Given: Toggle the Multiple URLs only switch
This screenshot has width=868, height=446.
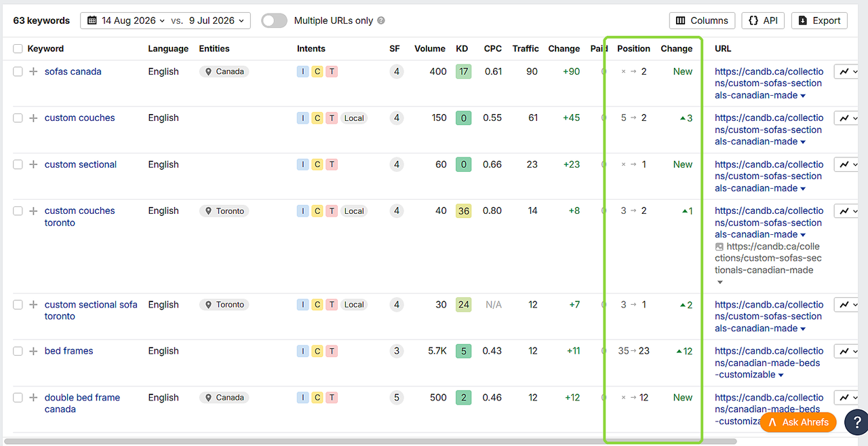Looking at the screenshot, I should tap(274, 20).
